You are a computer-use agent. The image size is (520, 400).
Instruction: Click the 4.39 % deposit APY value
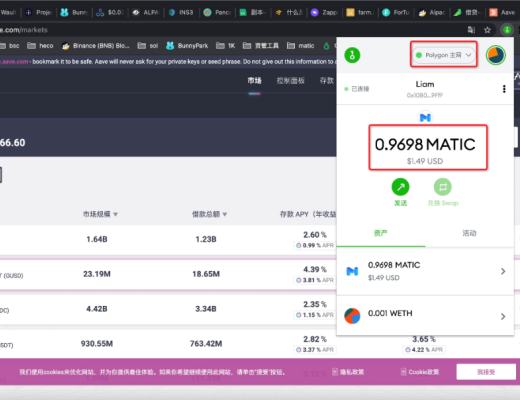click(315, 269)
